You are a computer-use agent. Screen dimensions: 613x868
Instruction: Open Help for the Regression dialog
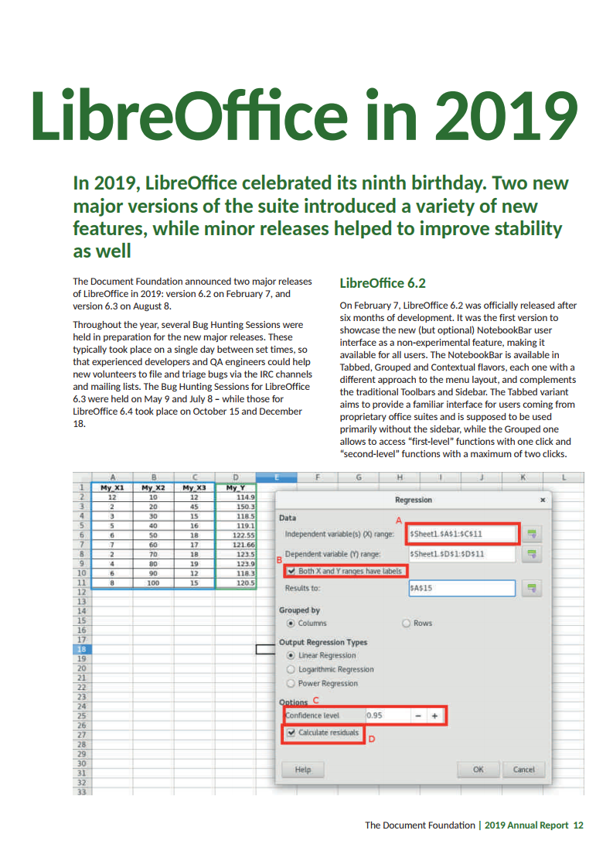(x=302, y=769)
